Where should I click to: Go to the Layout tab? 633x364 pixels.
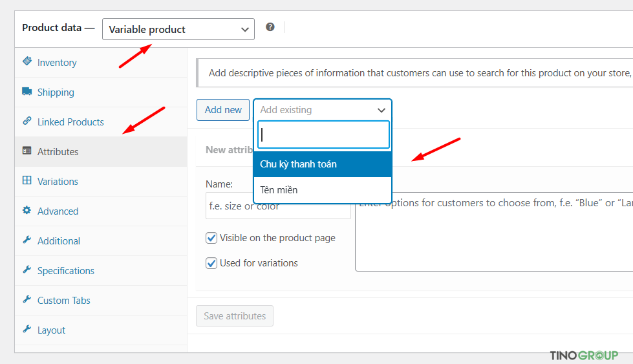[51, 330]
